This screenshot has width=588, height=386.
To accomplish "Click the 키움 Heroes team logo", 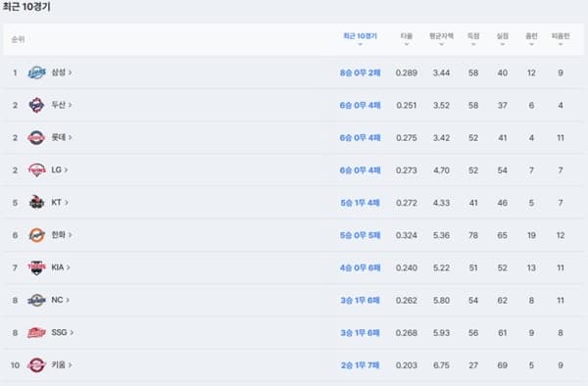I will click(x=37, y=365).
